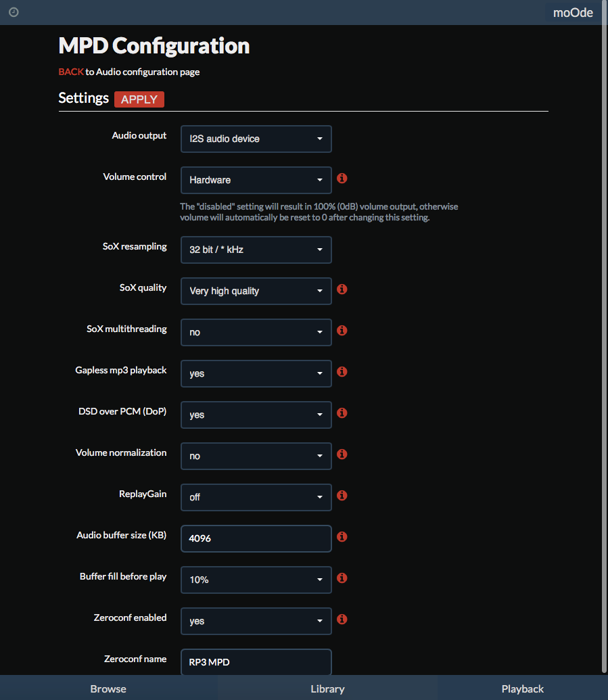Switch to the Library tab
608x700 pixels.
(x=327, y=689)
